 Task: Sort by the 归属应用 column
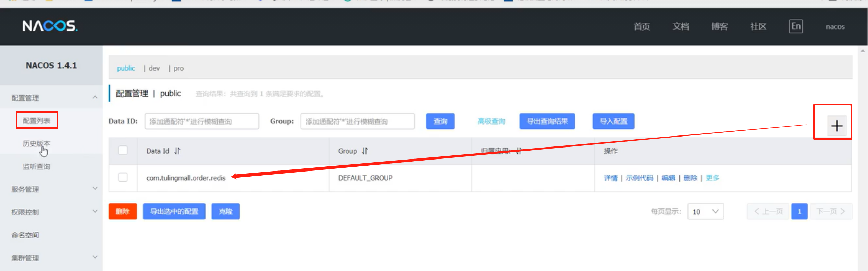(519, 151)
